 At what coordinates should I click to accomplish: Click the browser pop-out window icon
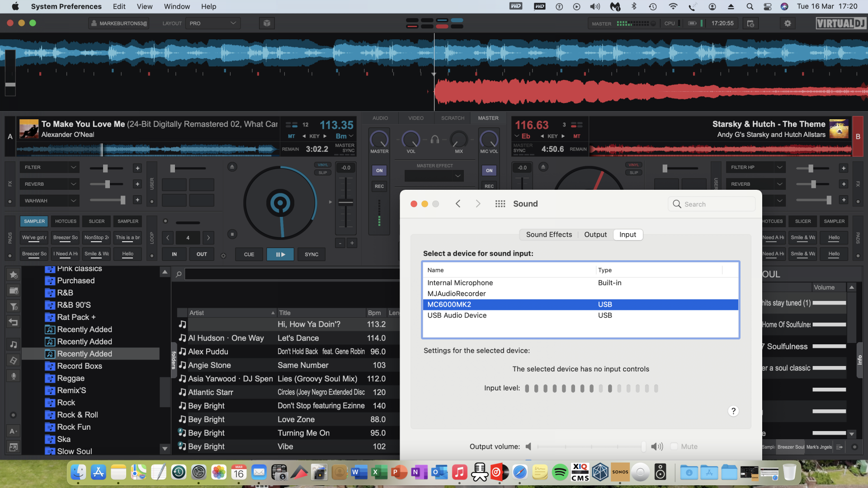click(x=14, y=447)
